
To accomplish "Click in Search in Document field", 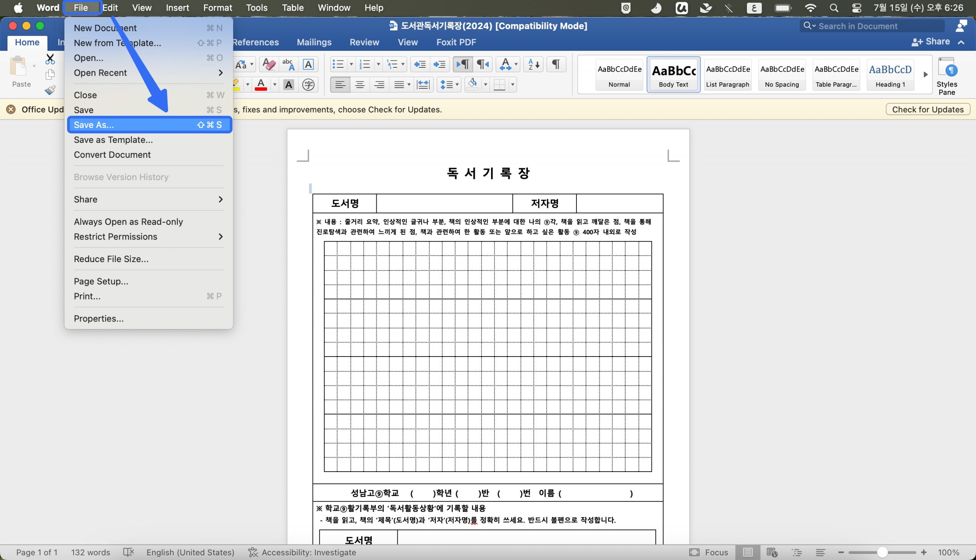I will click(872, 26).
